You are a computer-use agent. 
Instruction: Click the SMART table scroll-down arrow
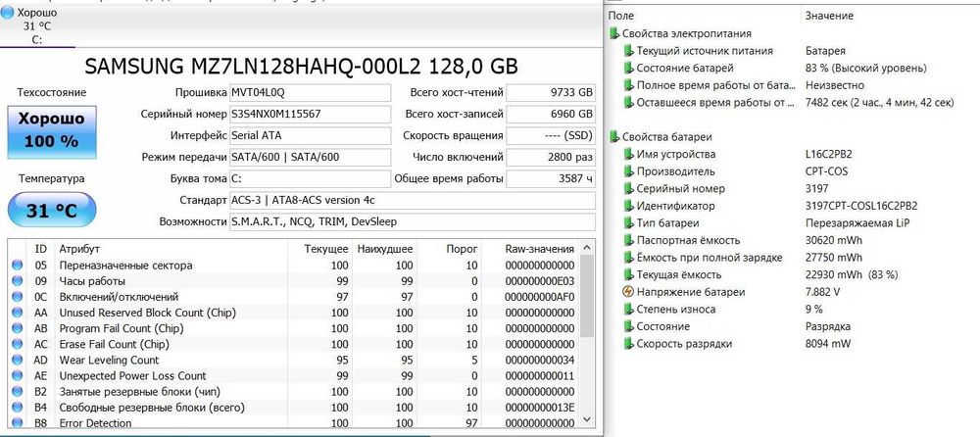coord(586,418)
